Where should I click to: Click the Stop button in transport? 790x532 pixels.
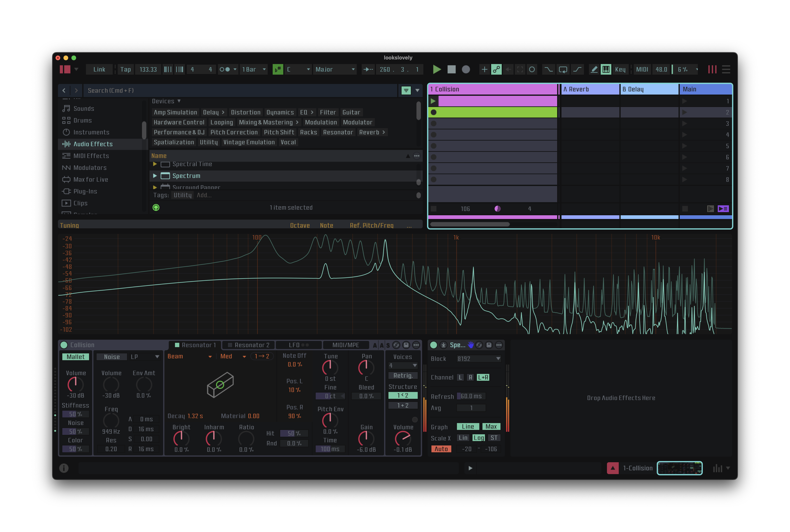point(451,70)
